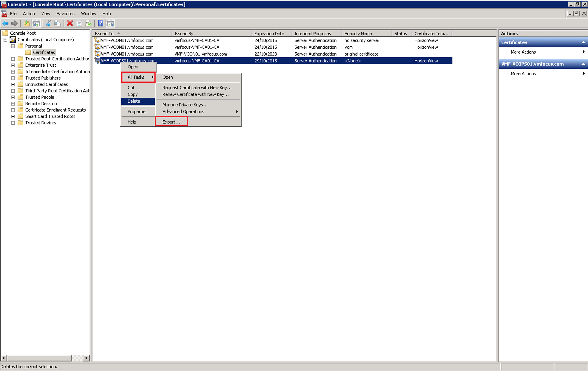Toggle Show/Hide Console Tree toolbar button
588x371 pixels.
pyautogui.click(x=36, y=24)
